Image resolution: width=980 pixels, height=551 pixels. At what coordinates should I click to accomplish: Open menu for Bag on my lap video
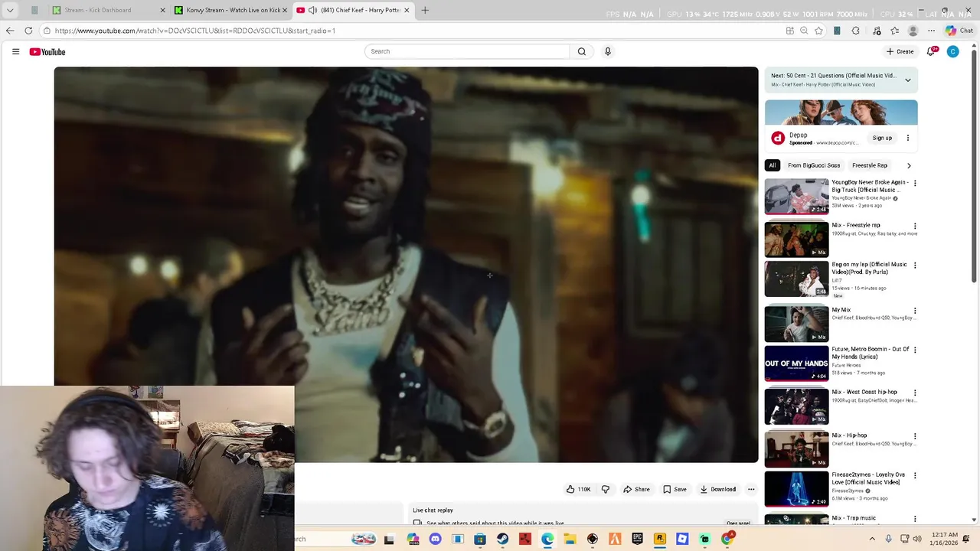pyautogui.click(x=915, y=266)
